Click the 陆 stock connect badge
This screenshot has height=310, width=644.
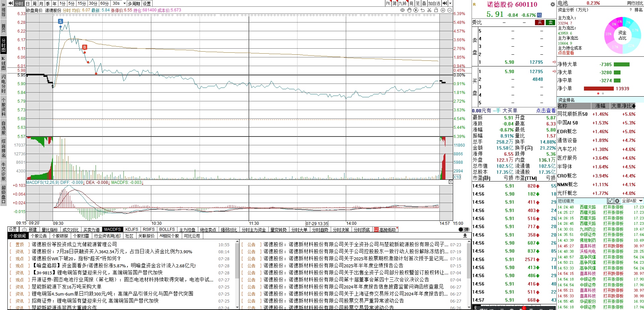coord(539,15)
